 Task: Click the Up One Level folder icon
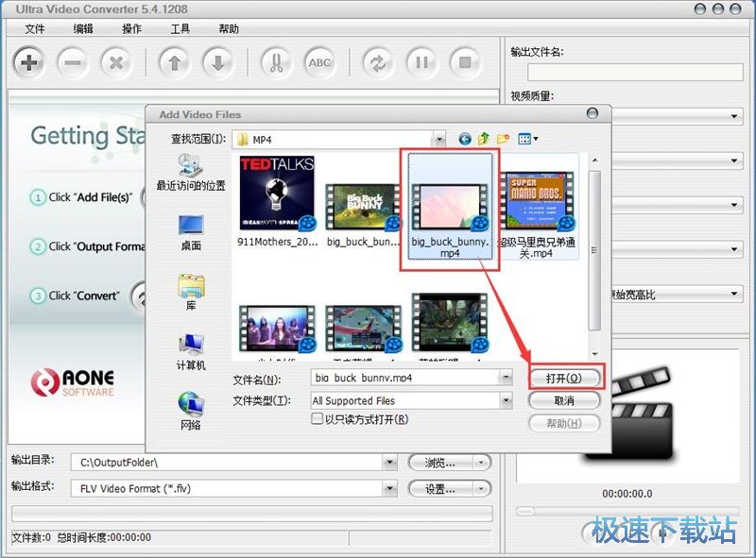(484, 138)
